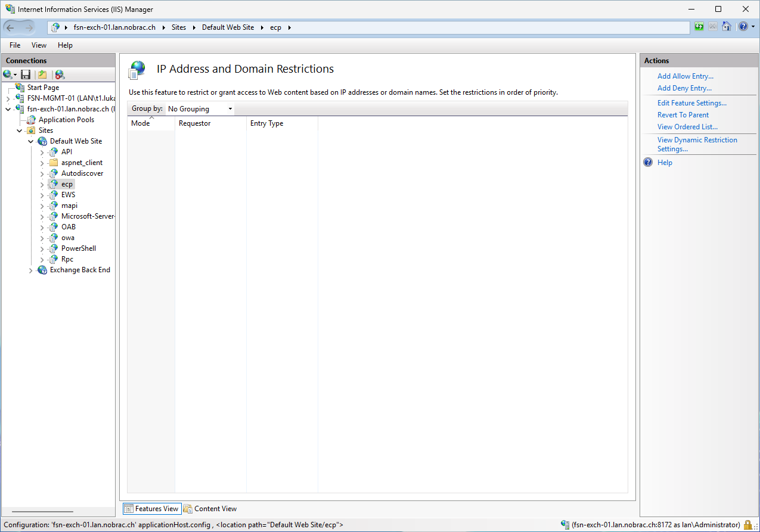Select the PowerShell application node

coord(79,248)
